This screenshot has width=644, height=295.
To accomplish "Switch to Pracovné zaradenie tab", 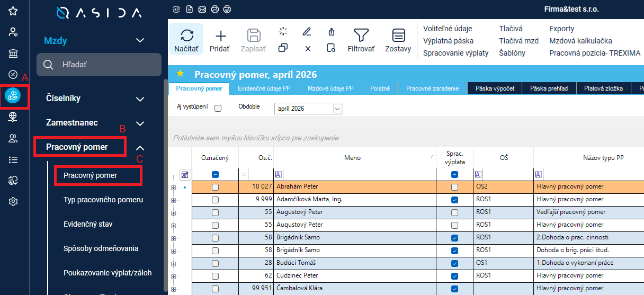I will pos(433,88).
